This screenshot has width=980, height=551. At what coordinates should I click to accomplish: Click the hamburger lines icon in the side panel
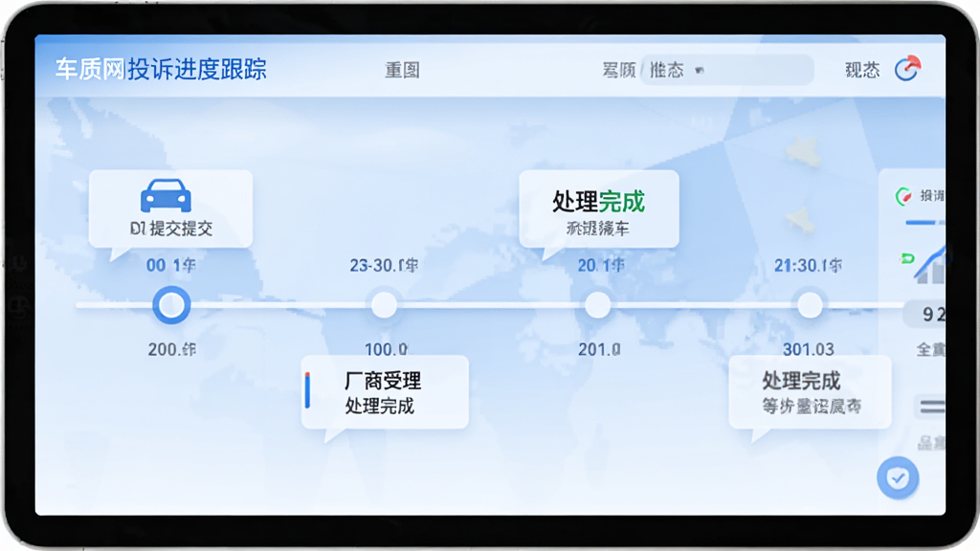point(930,407)
